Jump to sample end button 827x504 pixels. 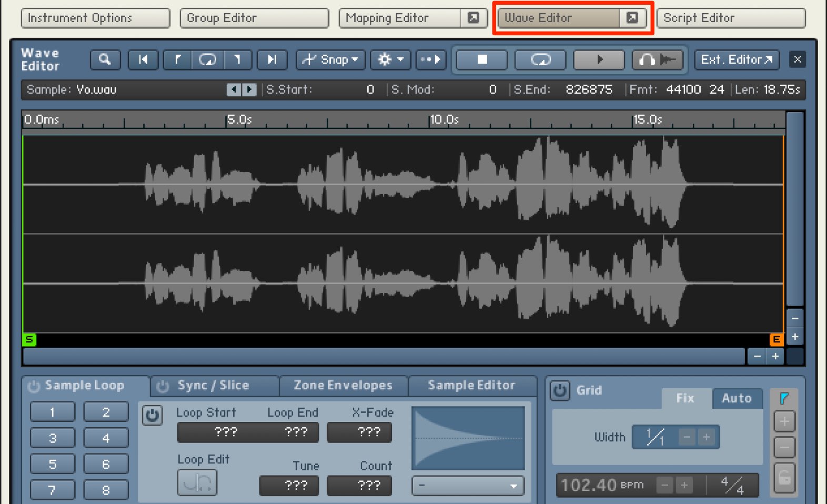(272, 59)
